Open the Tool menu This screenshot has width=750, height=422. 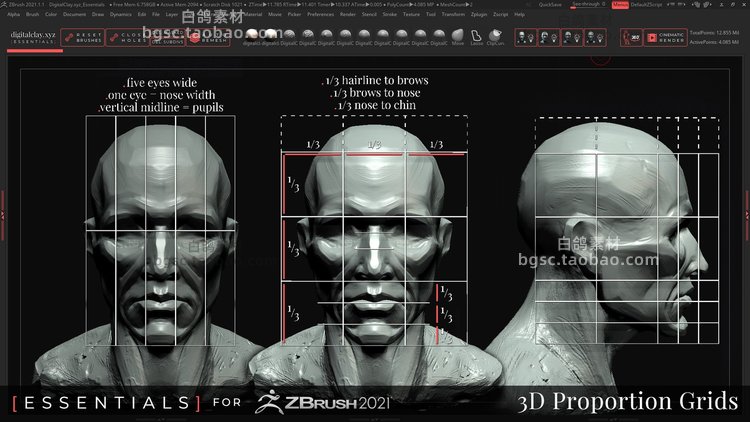pyautogui.click(x=431, y=14)
